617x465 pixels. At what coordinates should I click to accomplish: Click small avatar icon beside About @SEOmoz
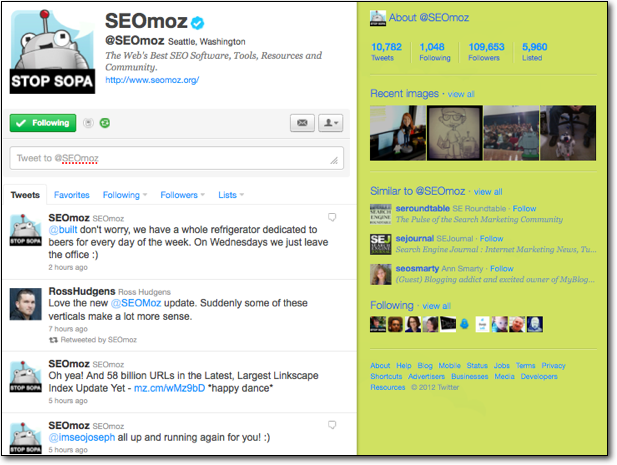[377, 17]
